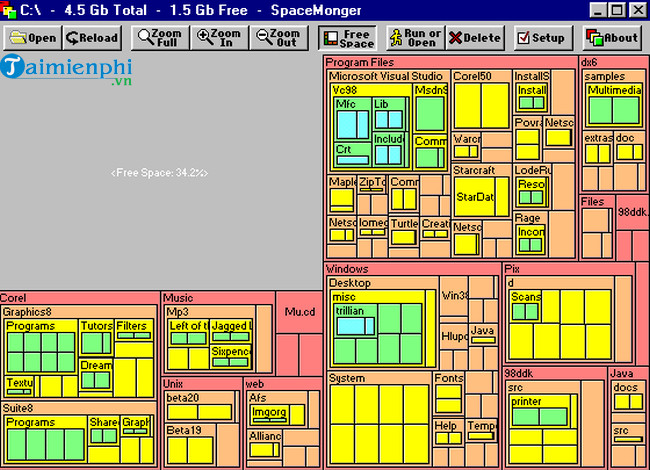Click the Run or Open button

413,38
